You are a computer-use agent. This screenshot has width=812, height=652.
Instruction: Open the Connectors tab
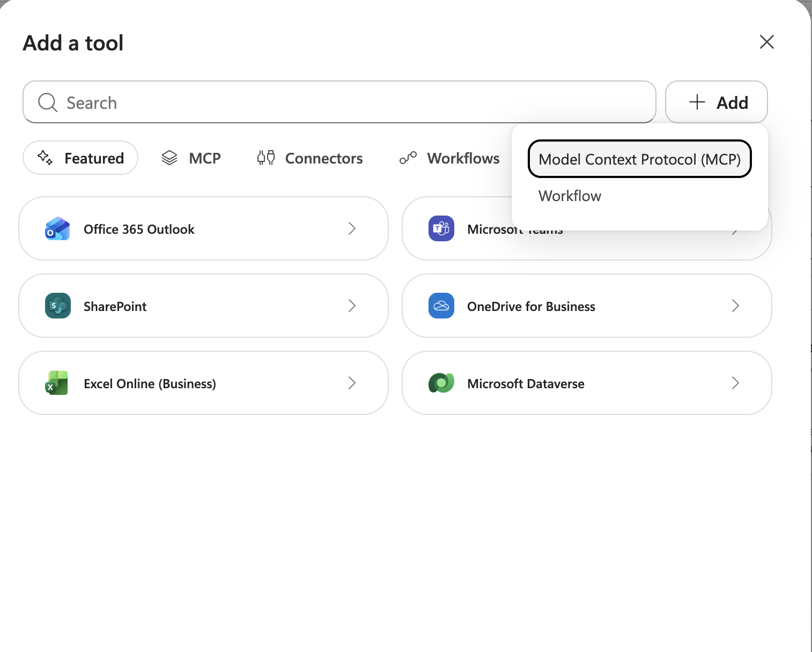(x=310, y=158)
